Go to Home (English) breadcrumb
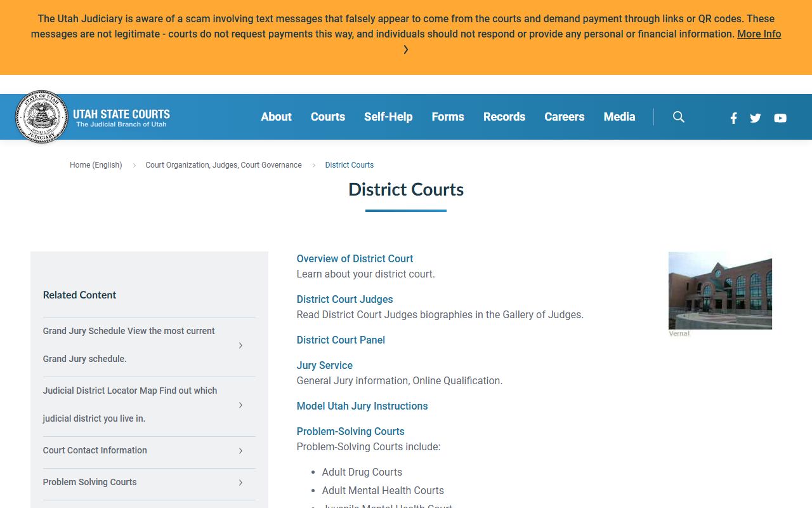This screenshot has width=812, height=508. (96, 165)
